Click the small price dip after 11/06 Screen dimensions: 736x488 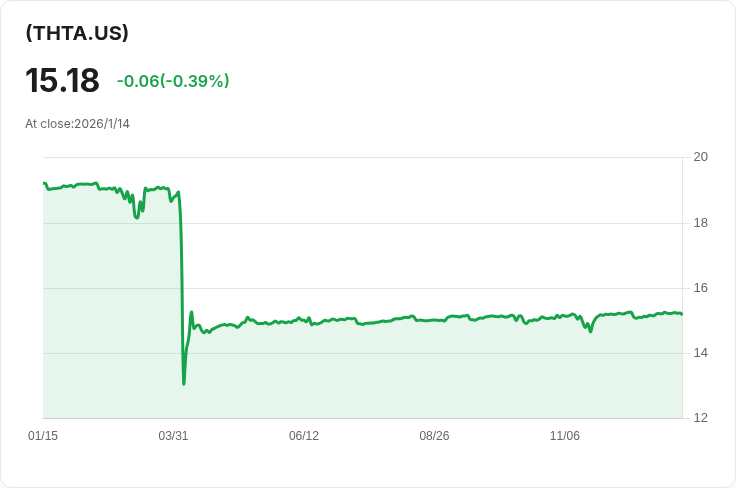coord(590,330)
